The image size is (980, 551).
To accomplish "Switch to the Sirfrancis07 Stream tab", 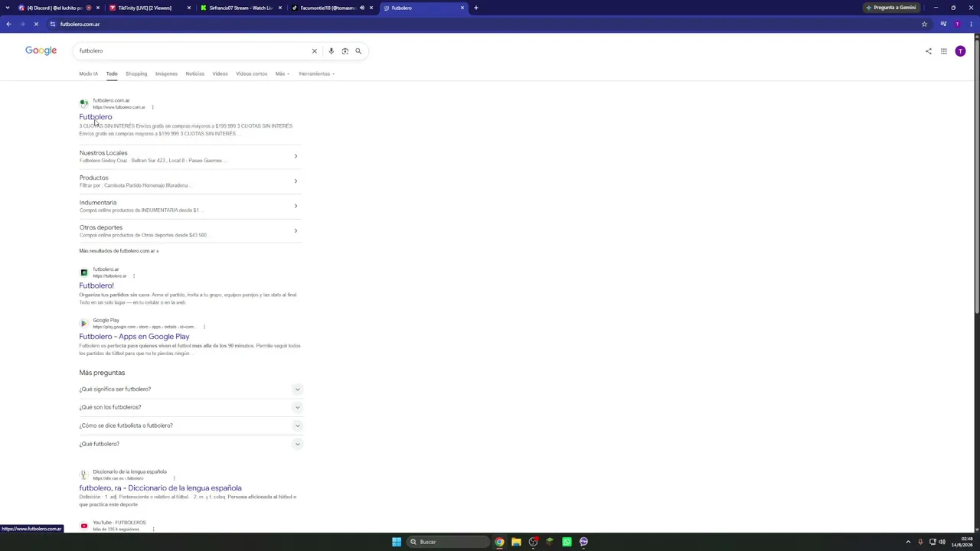I will 240,8.
